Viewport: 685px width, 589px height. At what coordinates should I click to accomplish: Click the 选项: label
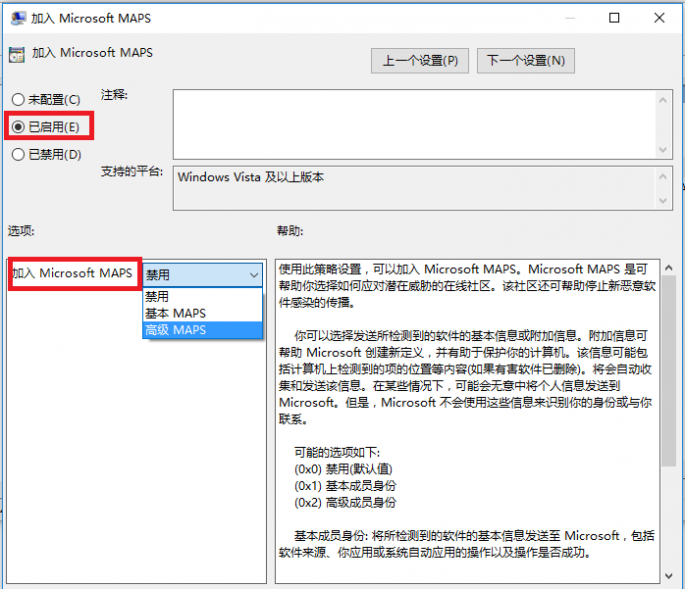click(21, 231)
